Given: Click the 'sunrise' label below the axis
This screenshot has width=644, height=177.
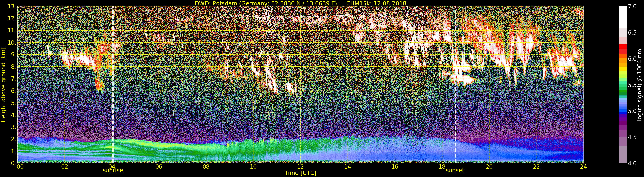Looking at the screenshot, I should pos(113,171).
